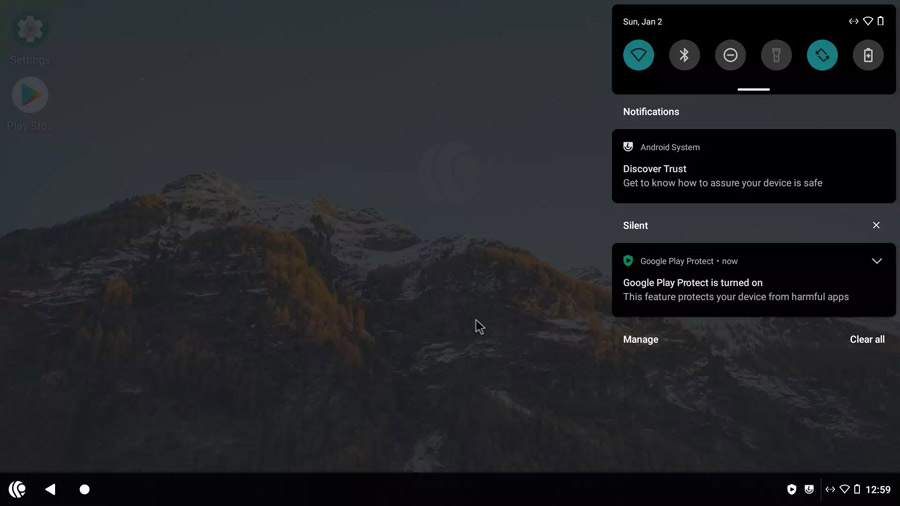Click the taskbar battery status icon
This screenshot has width=900, height=506.
857,489
